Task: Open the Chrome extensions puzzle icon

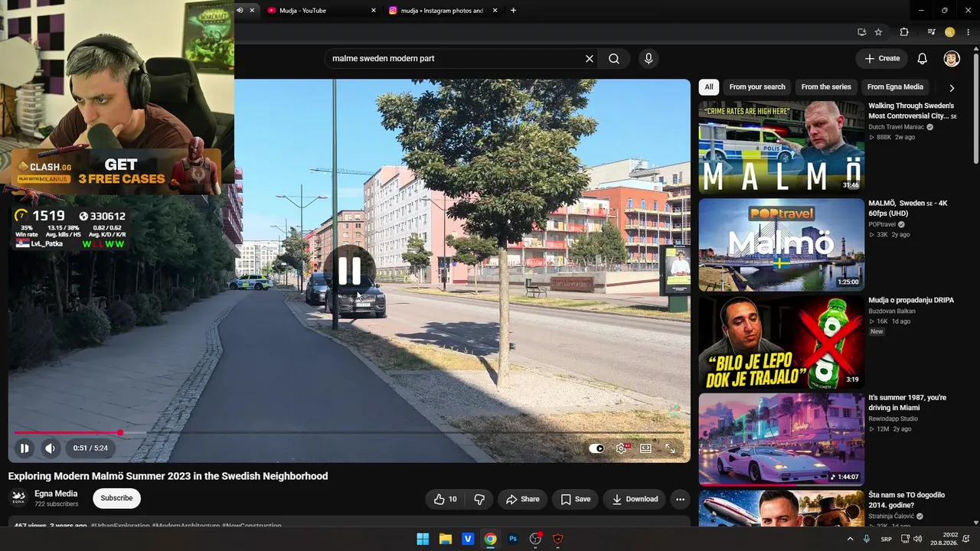Action: (904, 32)
